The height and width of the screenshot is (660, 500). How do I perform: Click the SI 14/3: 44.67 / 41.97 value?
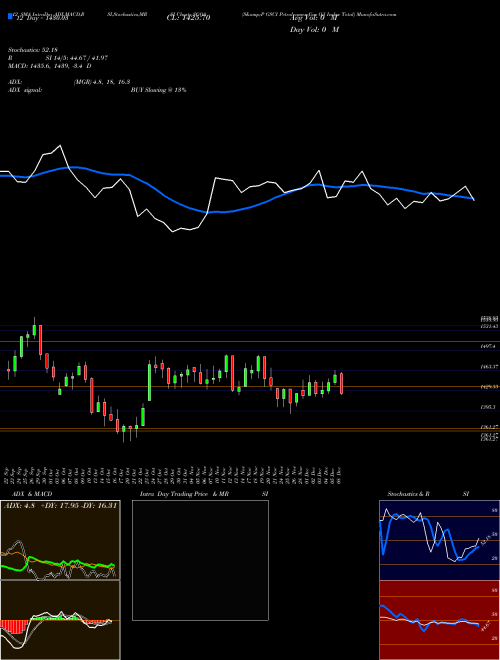pos(77,58)
